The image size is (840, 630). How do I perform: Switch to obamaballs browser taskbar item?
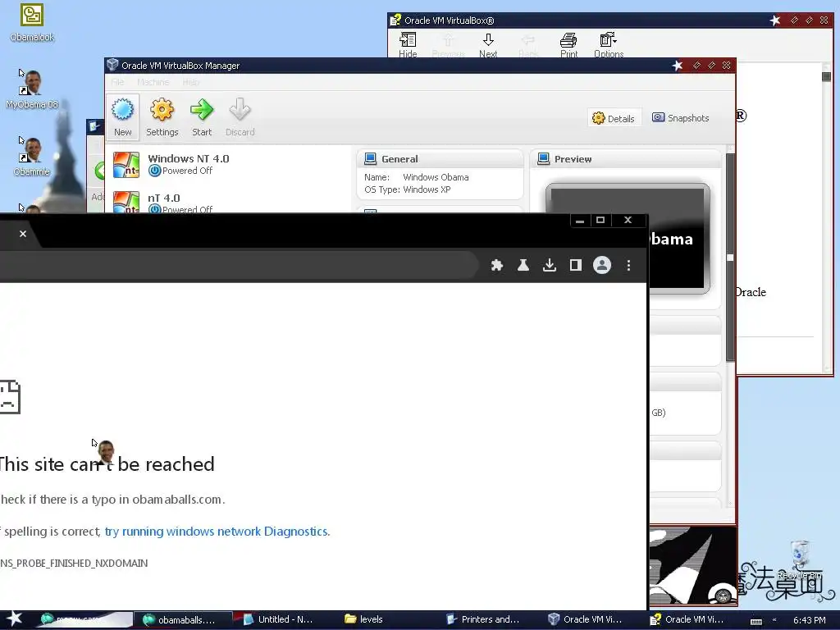[182, 620]
